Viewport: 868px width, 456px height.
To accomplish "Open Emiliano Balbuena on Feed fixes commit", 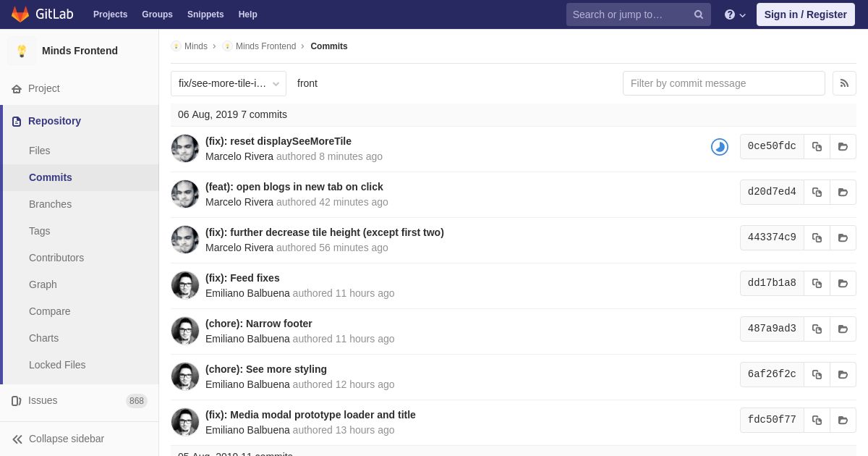I will tap(247, 293).
